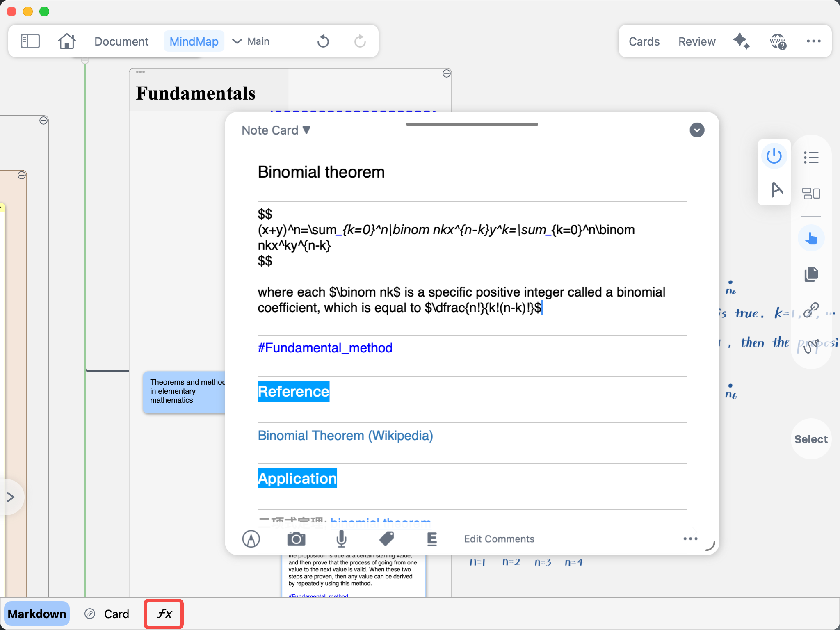Click the Select button
Image resolution: width=840 pixels, height=630 pixels.
click(x=811, y=439)
